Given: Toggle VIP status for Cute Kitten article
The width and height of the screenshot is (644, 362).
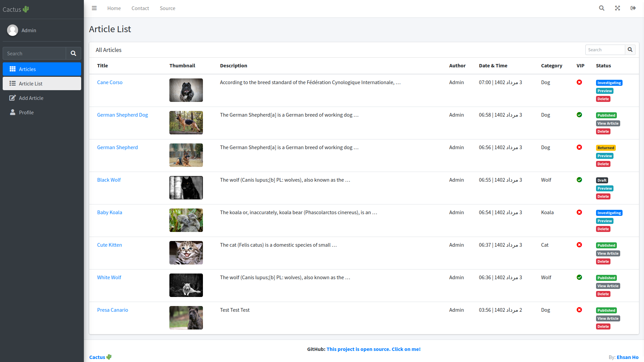Looking at the screenshot, I should [x=579, y=245].
